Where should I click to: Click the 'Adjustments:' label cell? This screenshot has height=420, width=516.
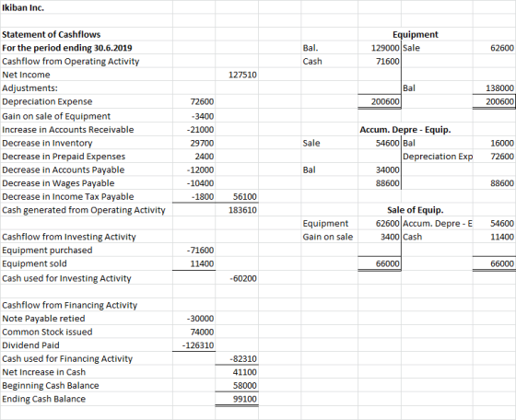click(x=29, y=88)
